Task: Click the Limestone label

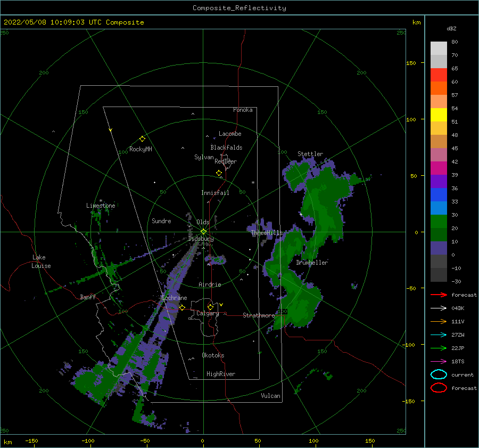Action: [101, 206]
